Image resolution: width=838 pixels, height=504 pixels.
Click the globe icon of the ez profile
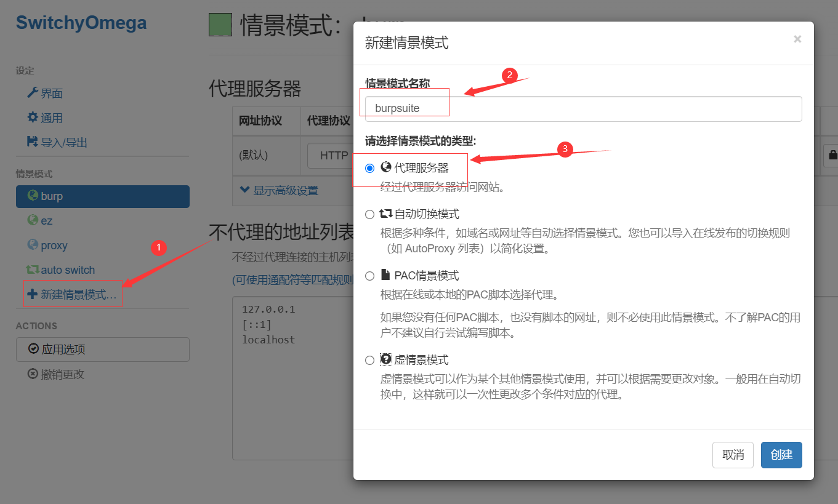(33, 220)
